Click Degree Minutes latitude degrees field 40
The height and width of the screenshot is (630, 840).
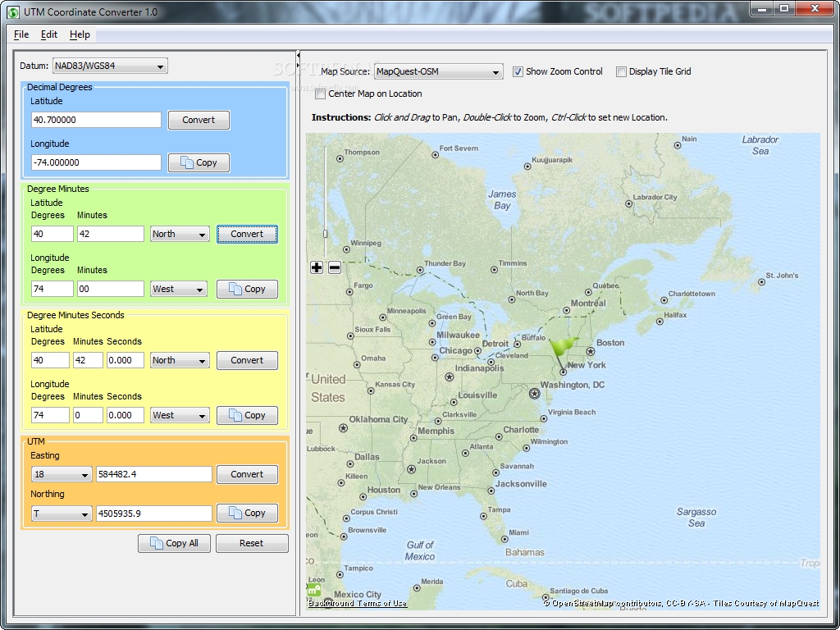click(52, 234)
